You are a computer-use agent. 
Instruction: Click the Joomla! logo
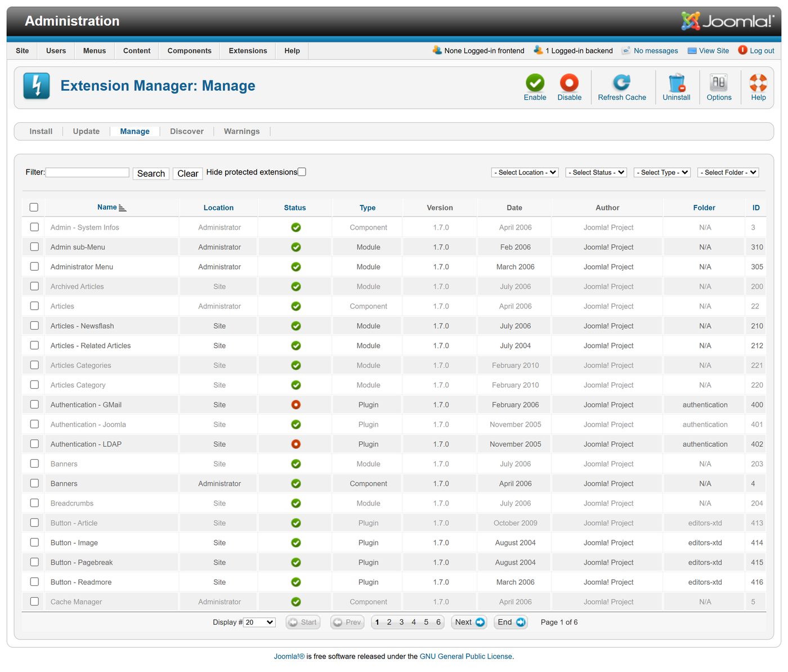(x=727, y=21)
